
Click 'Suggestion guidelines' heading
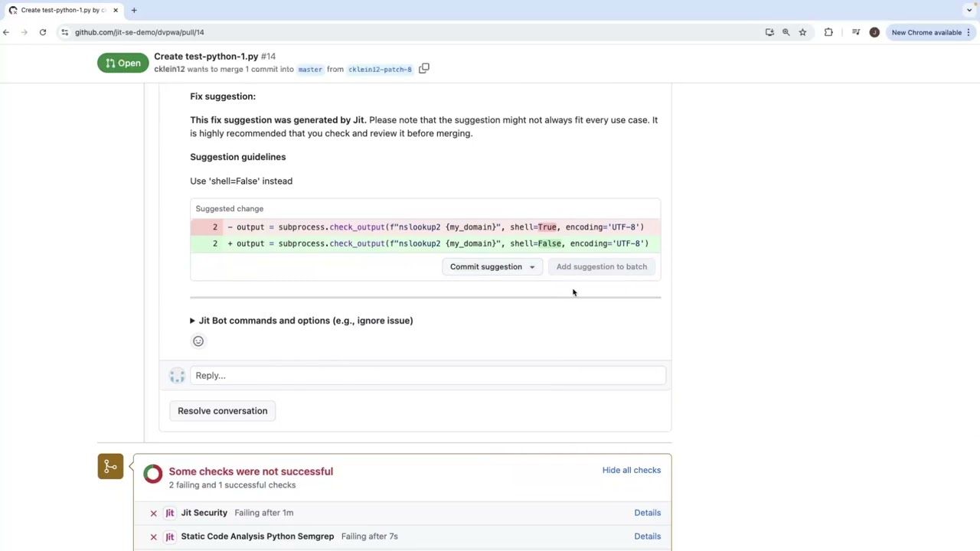point(238,157)
